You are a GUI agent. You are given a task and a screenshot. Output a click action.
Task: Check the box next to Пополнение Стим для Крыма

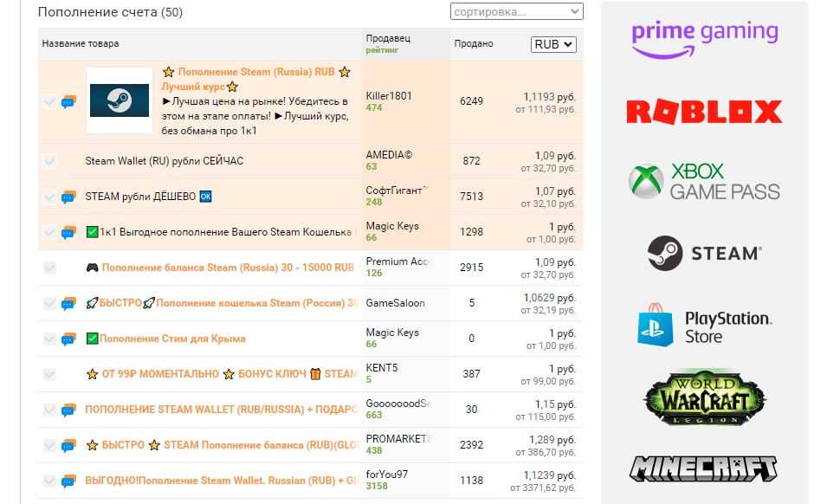(x=49, y=339)
